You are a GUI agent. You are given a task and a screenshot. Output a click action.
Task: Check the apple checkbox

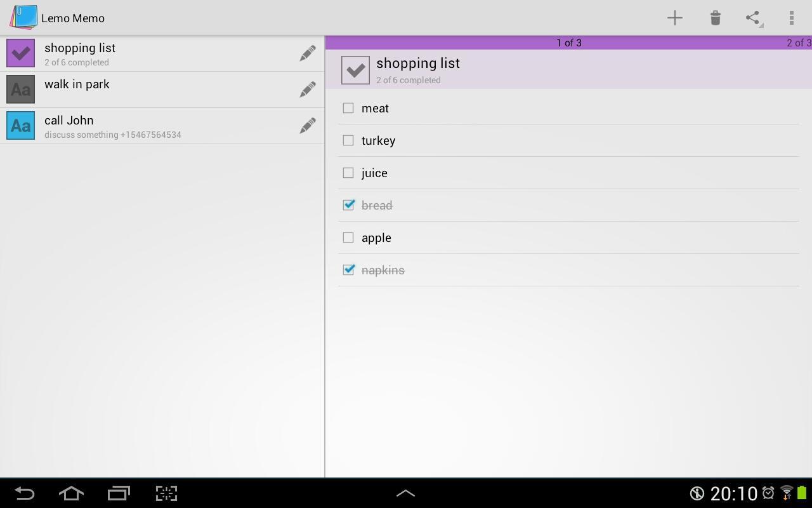(348, 237)
